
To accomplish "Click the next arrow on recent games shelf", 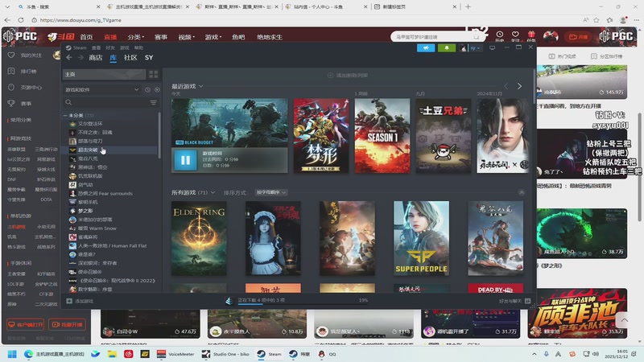I will coord(519,86).
